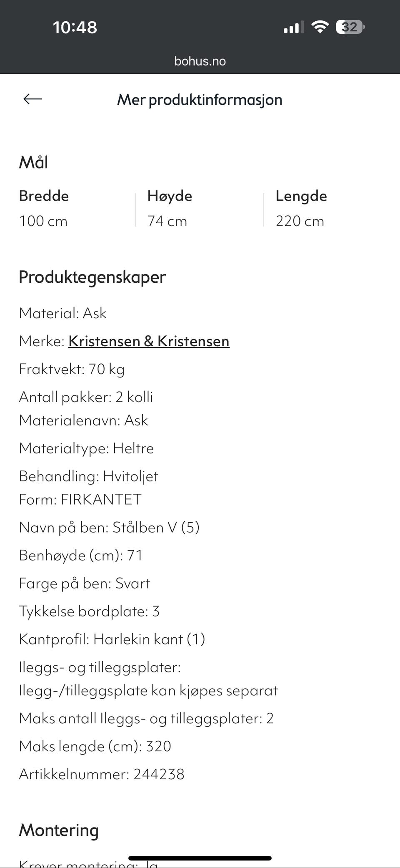This screenshot has height=868, width=400.
Task: Select the Mål section heading
Action: pos(33,163)
